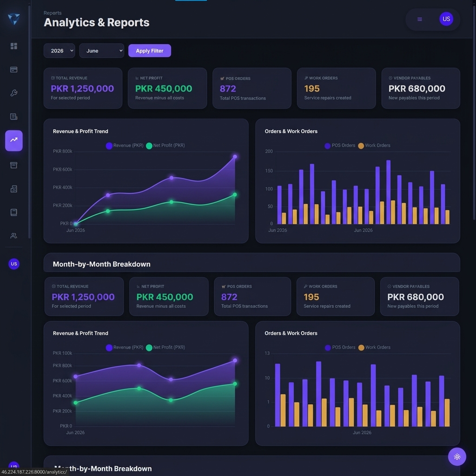Open the archive box icon in sidebar

(x=13, y=165)
